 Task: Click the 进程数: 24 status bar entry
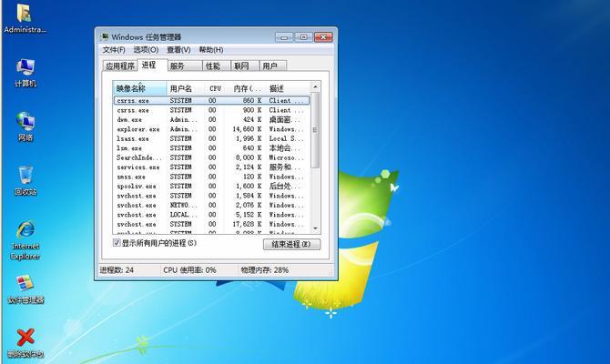pyautogui.click(x=117, y=270)
